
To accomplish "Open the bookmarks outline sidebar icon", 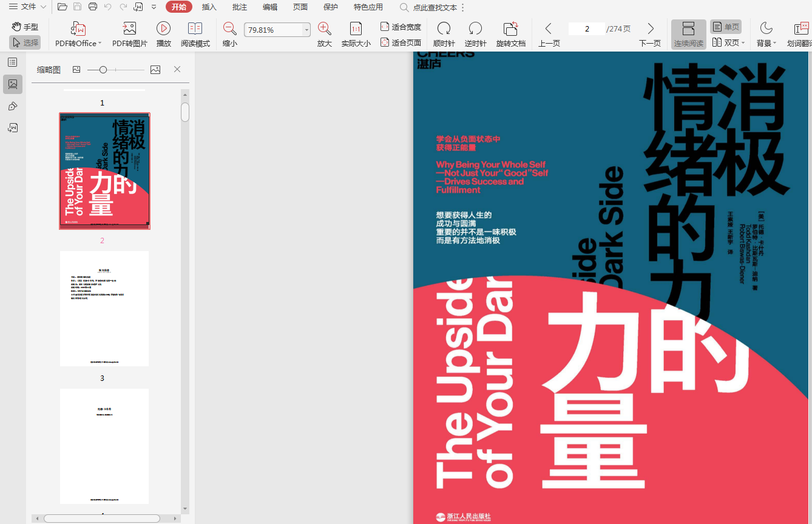I will point(12,62).
